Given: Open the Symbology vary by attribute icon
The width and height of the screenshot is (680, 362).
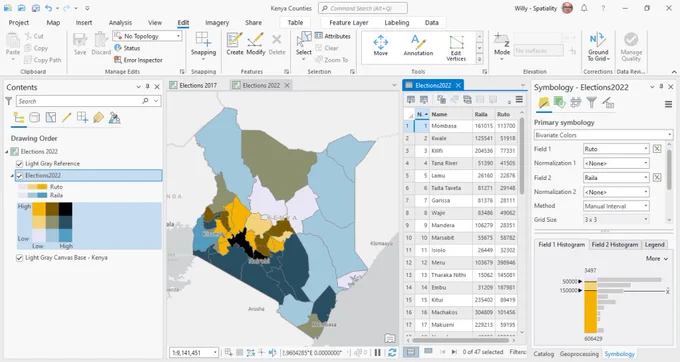Looking at the screenshot, I should 559,103.
